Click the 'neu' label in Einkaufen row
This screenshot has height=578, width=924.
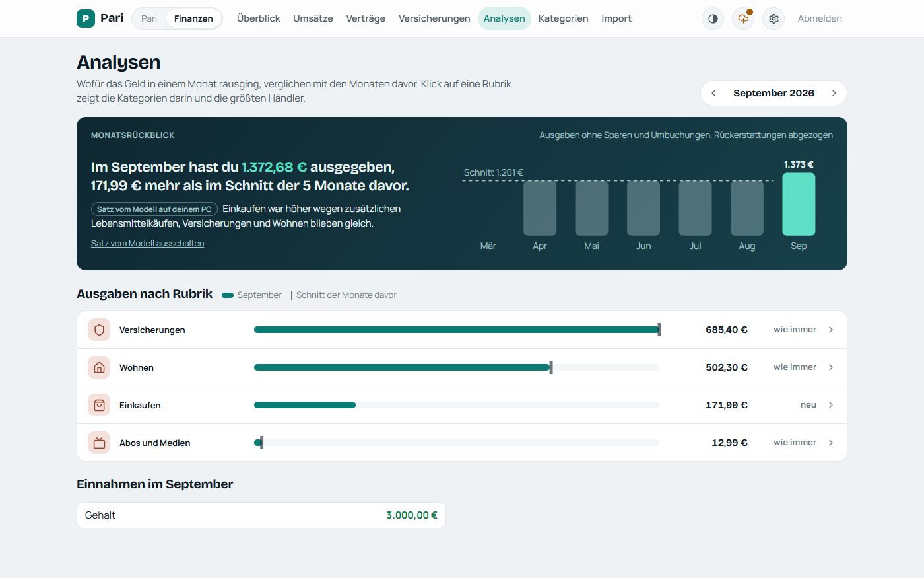(x=808, y=405)
